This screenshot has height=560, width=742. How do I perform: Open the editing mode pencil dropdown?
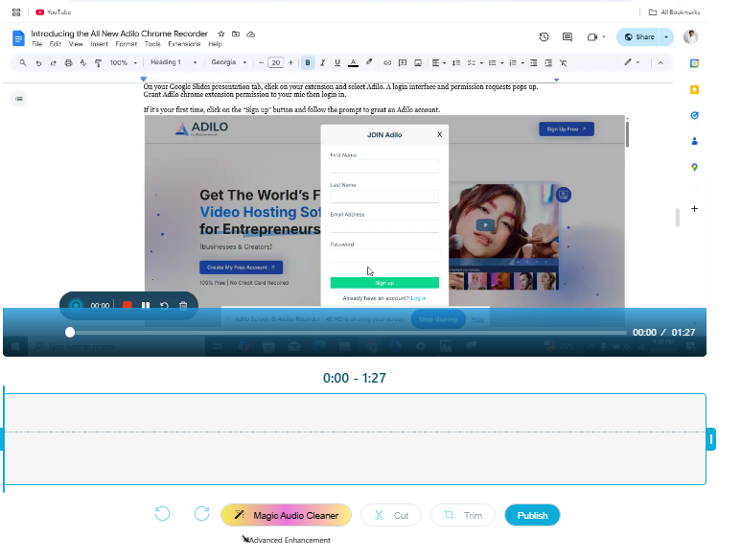coord(632,62)
